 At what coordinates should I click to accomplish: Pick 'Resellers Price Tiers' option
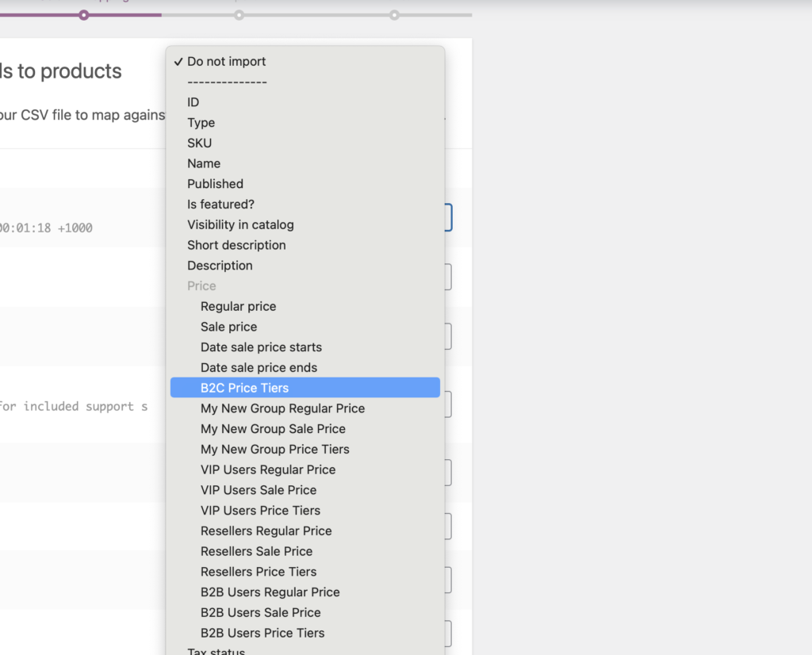click(305, 572)
